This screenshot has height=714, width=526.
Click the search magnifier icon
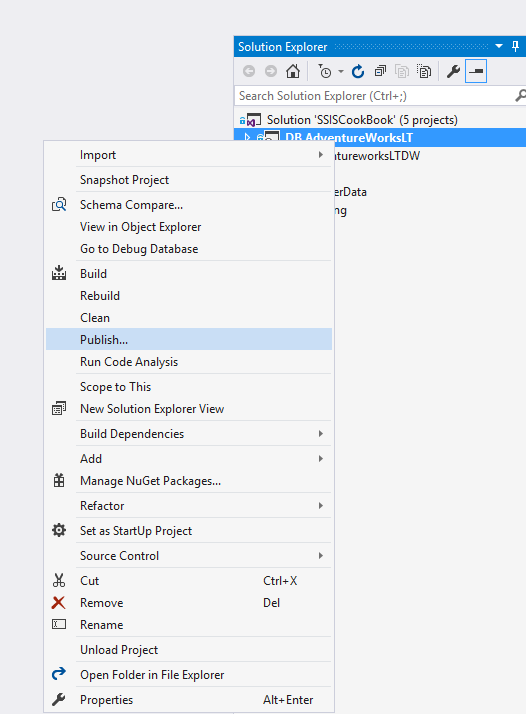coord(520,96)
